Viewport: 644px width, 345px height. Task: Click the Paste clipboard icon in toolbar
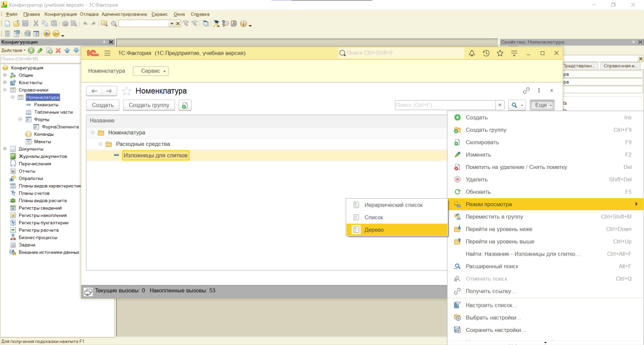(x=54, y=24)
